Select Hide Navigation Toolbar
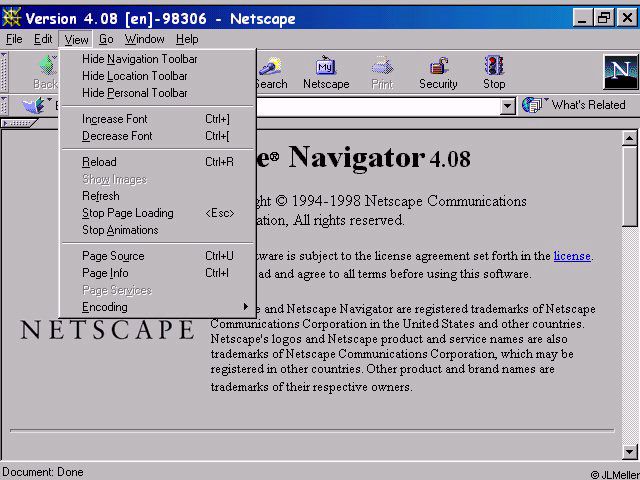Image resolution: width=640 pixels, height=480 pixels. 158,59
